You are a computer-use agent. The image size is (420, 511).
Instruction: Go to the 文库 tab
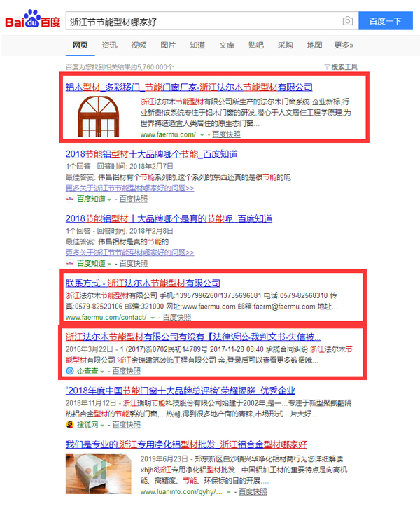[227, 45]
